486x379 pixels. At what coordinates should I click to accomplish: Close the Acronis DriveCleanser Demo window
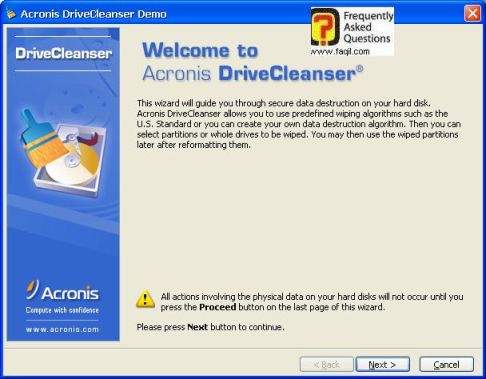tap(472, 14)
